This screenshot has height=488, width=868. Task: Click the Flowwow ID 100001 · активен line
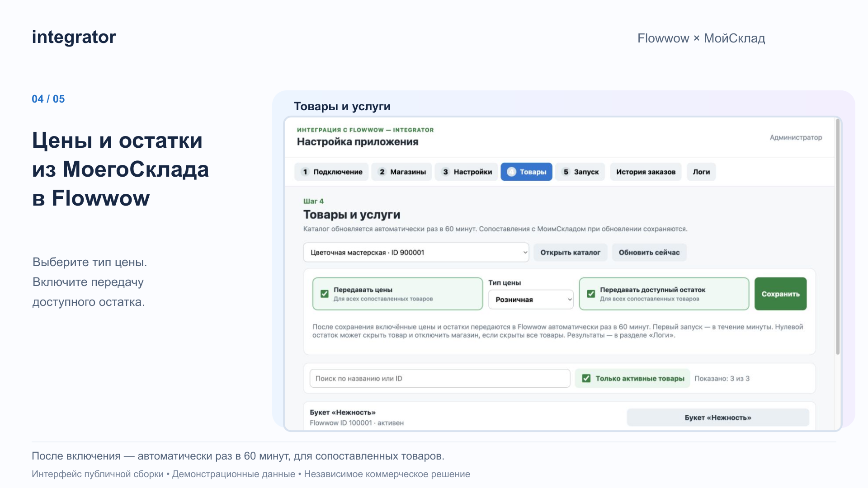[357, 423]
